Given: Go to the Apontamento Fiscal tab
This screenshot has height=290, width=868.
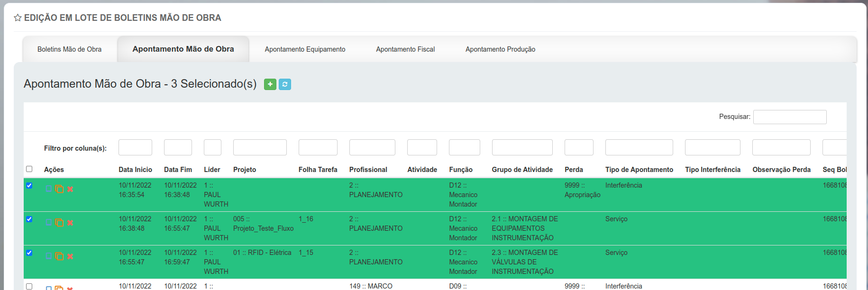Looking at the screenshot, I should (x=405, y=49).
